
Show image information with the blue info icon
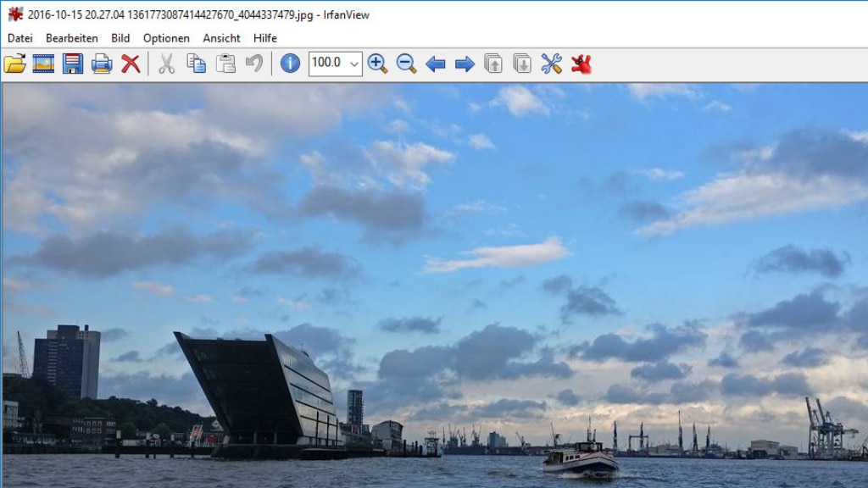coord(290,64)
